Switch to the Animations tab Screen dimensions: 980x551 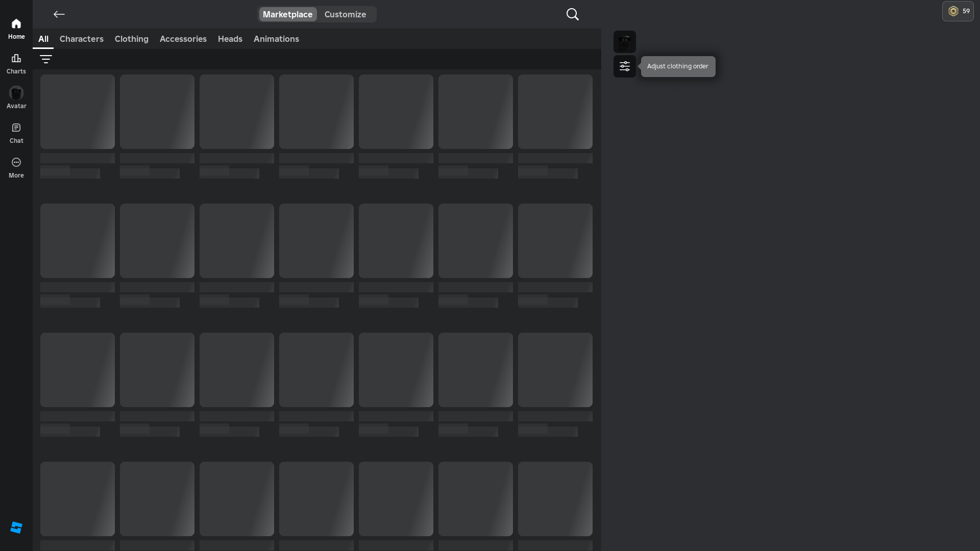pos(276,39)
